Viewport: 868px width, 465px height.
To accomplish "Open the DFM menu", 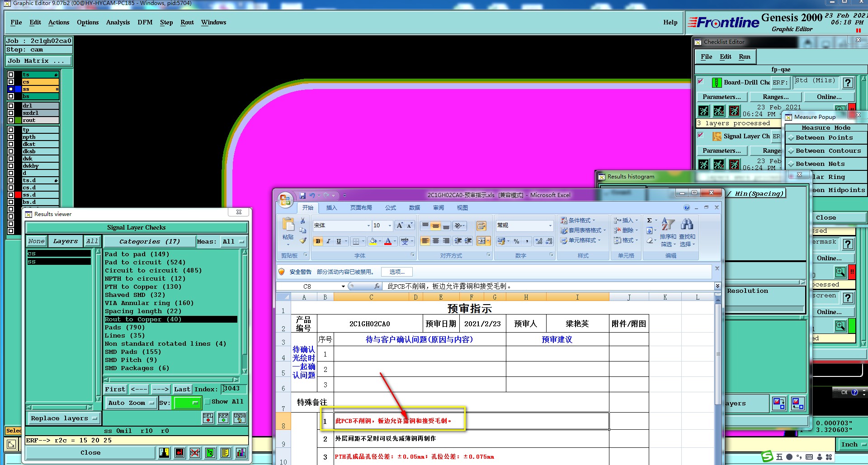I will (x=145, y=22).
